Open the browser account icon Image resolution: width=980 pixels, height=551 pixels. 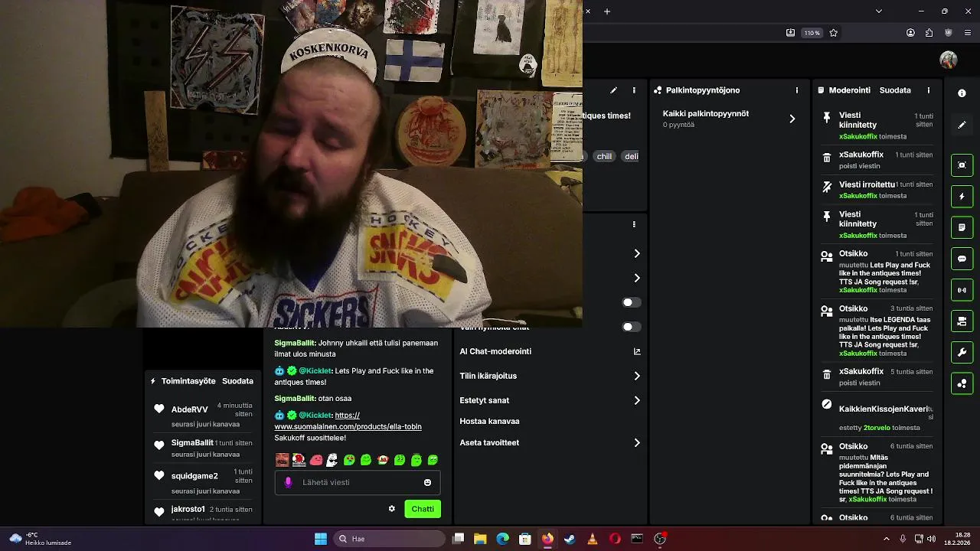(910, 33)
